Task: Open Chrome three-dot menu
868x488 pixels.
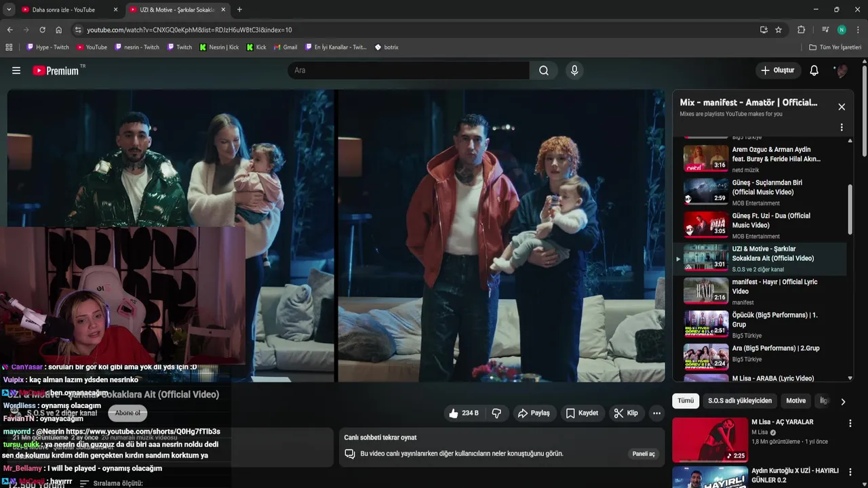Action: coord(858,30)
